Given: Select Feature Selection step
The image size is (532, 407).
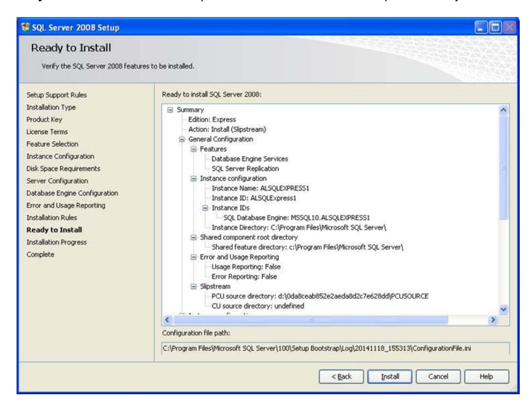Looking at the screenshot, I should pos(52,144).
